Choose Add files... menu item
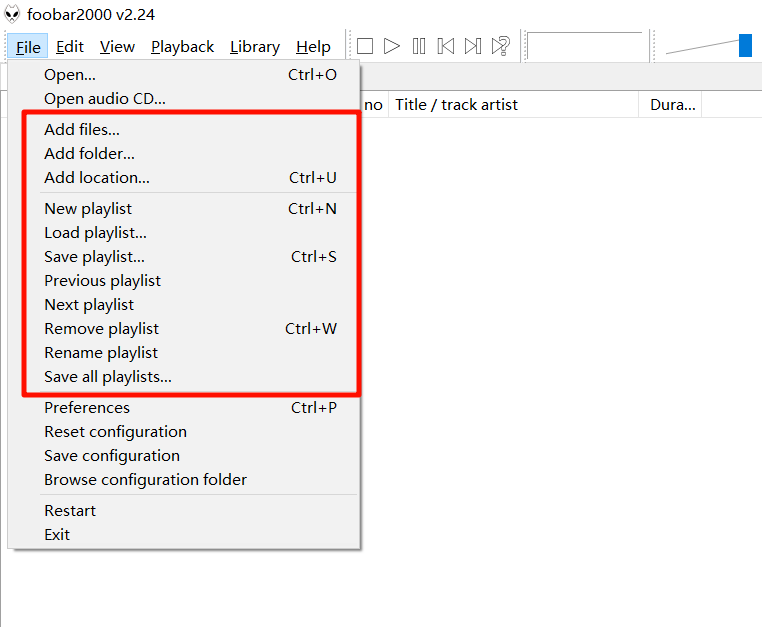 [x=184, y=130]
